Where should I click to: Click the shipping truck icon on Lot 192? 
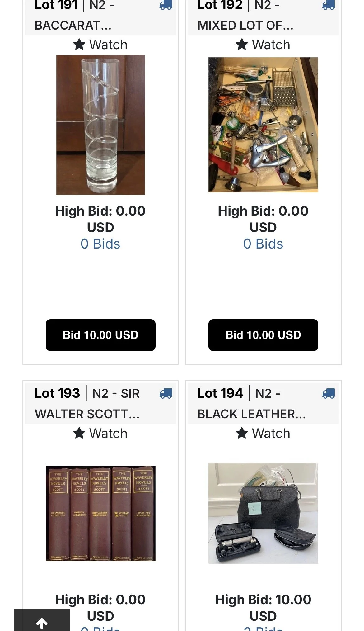[328, 5]
